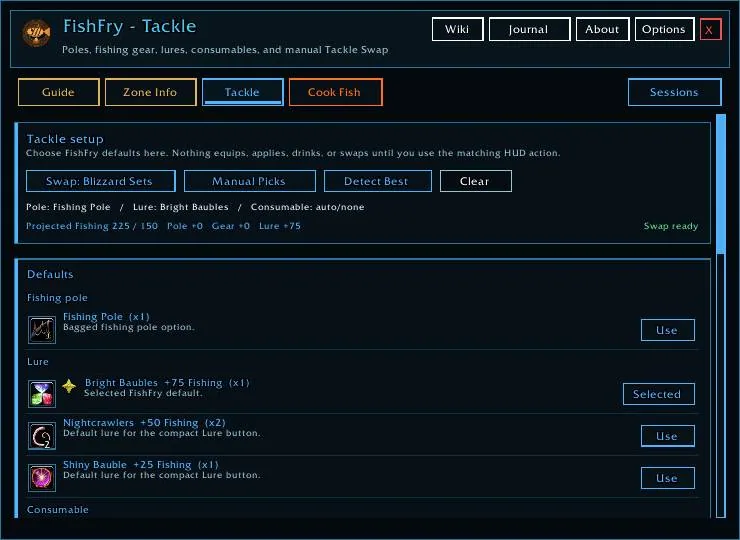Close the FishFry window with X

710,30
